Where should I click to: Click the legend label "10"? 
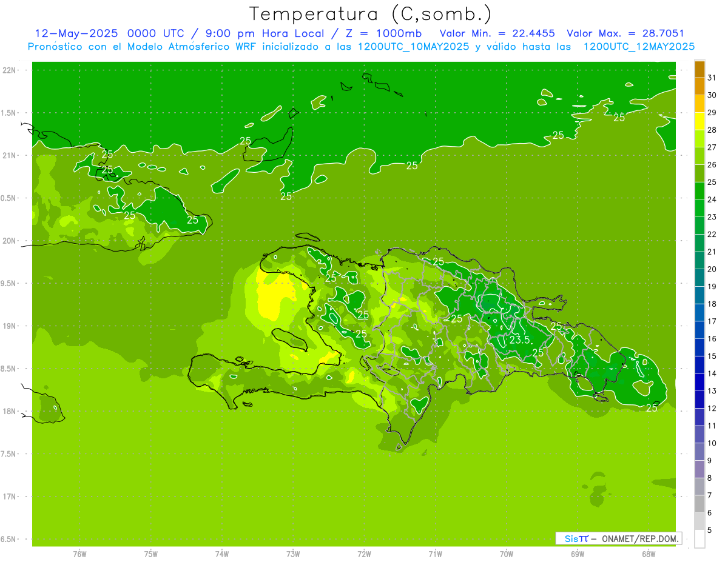click(712, 443)
